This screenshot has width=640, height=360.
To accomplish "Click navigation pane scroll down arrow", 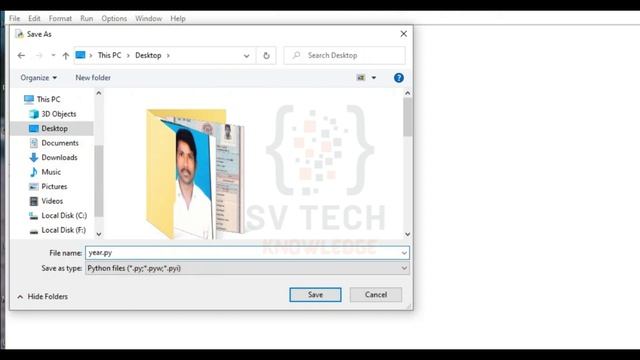I will pyautogui.click(x=98, y=234).
